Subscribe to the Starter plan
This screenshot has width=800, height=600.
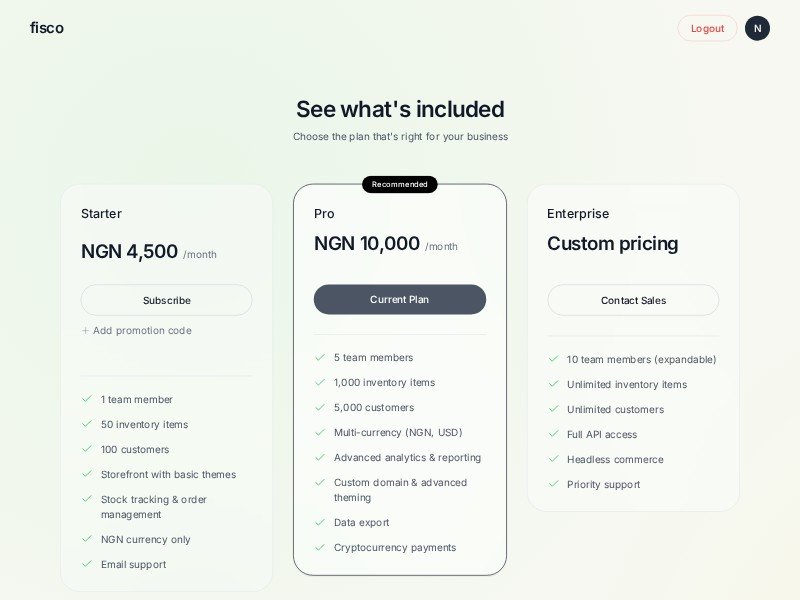pos(166,300)
